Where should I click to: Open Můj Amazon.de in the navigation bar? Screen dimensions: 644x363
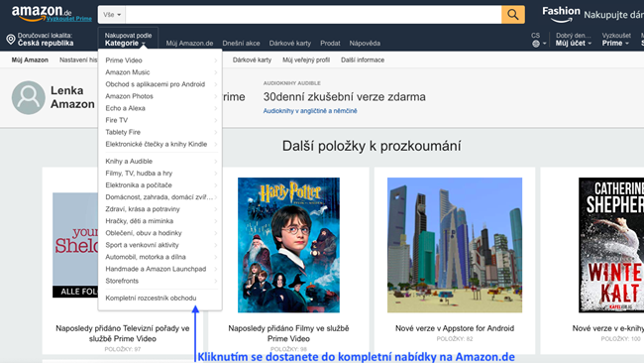pyautogui.click(x=189, y=44)
